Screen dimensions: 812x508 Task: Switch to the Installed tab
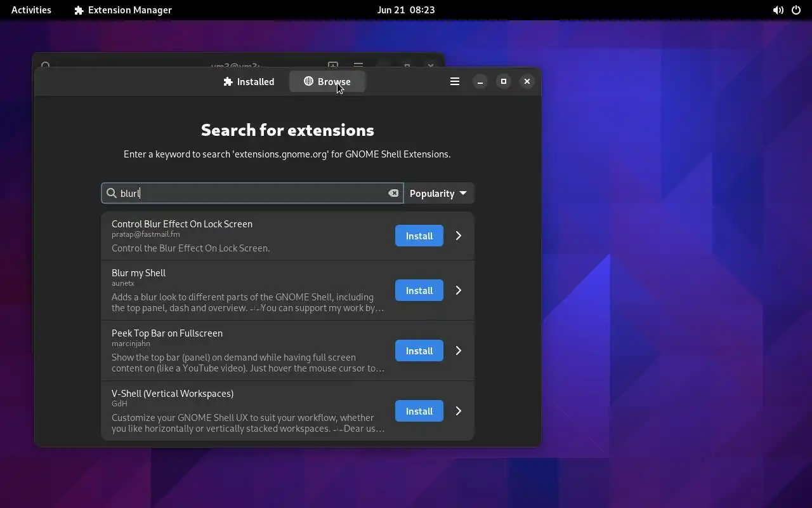coord(249,81)
